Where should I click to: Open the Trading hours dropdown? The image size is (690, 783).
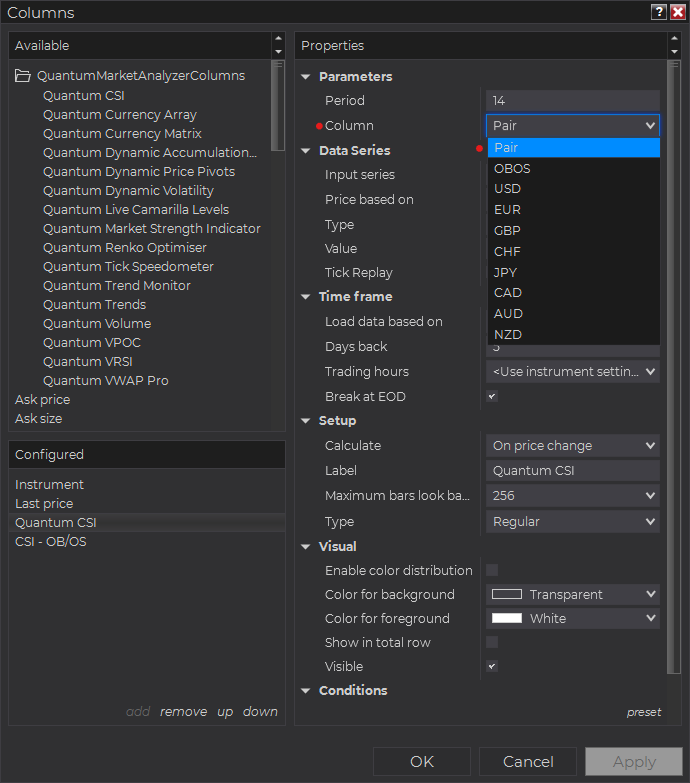pyautogui.click(x=573, y=372)
